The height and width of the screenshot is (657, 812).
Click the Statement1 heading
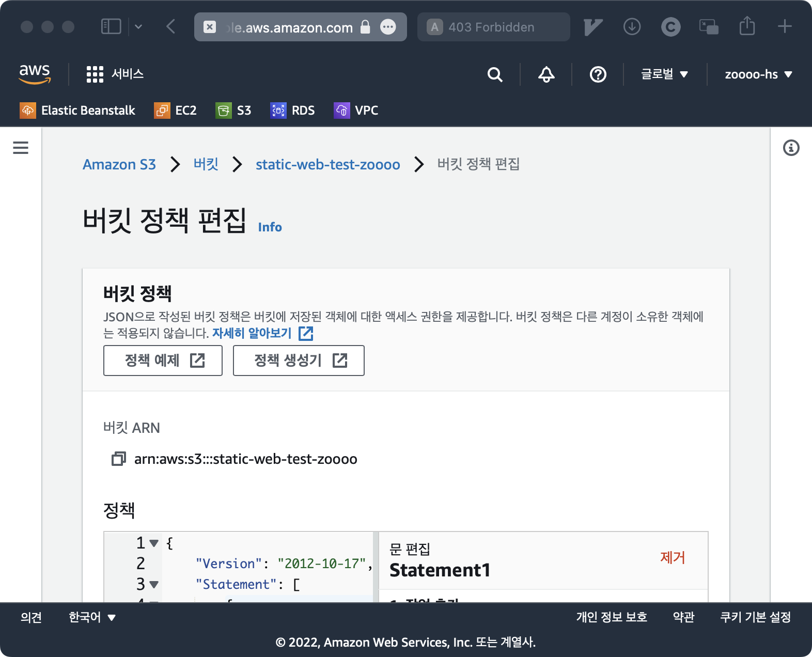[440, 570]
